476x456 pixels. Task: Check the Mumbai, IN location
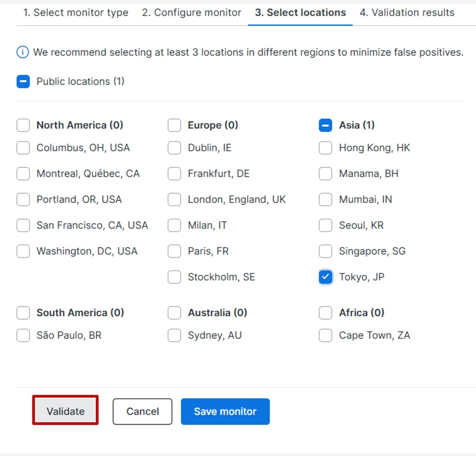click(325, 200)
